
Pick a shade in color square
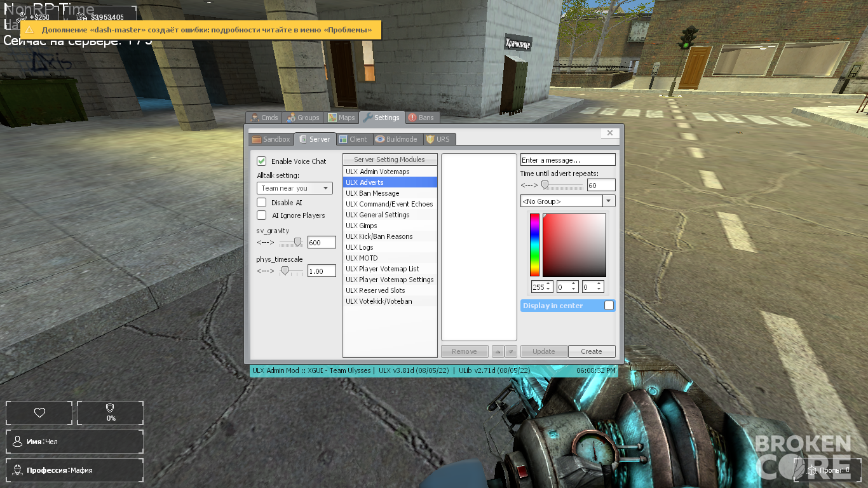click(574, 245)
